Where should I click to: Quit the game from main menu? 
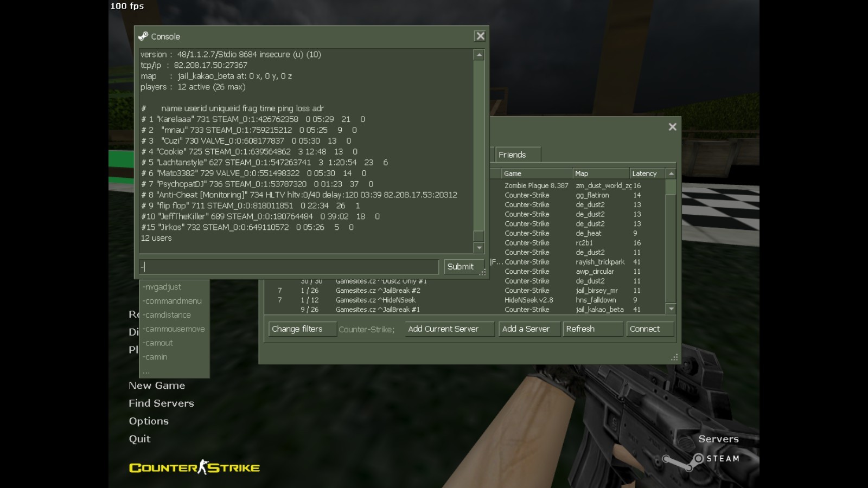(x=139, y=439)
